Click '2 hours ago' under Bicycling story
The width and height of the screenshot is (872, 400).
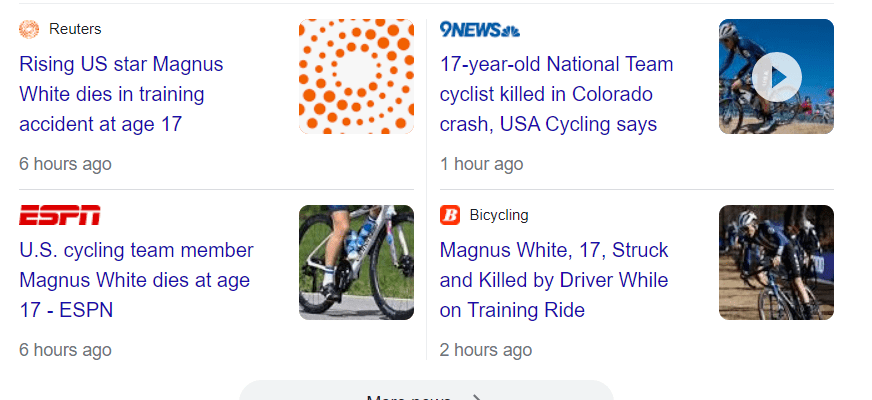[x=486, y=350]
